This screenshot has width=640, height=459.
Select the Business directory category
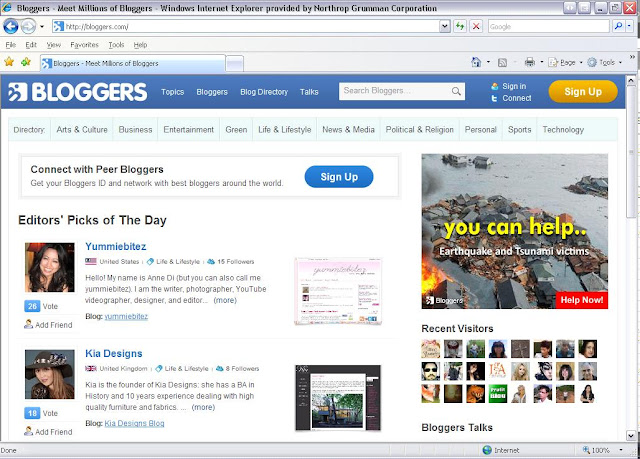135,130
